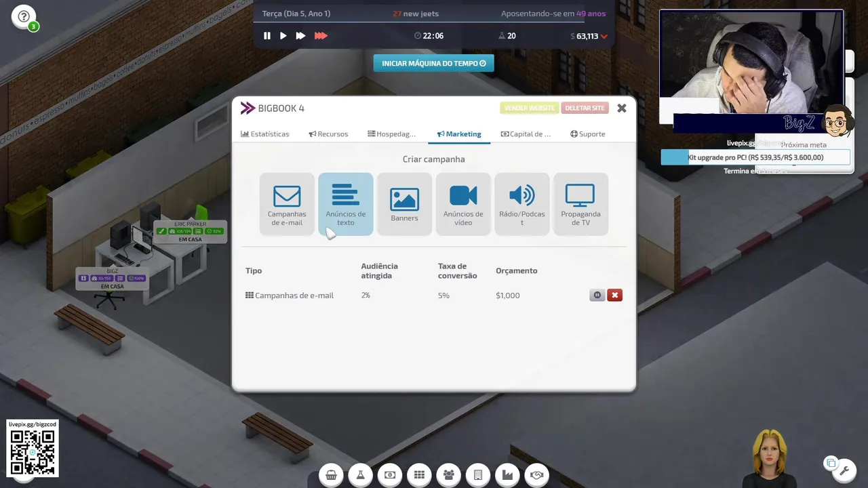Click Iniciar Máquina do Tempo button
This screenshot has height=488, width=868.
click(x=433, y=63)
